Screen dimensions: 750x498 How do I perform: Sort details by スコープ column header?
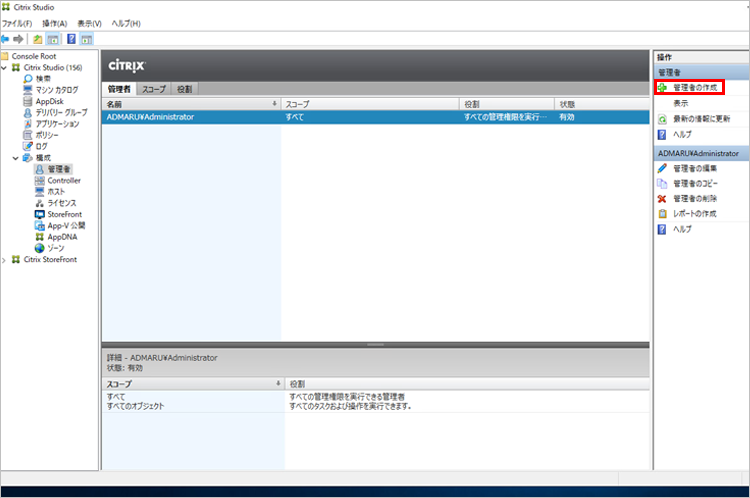coord(193,384)
